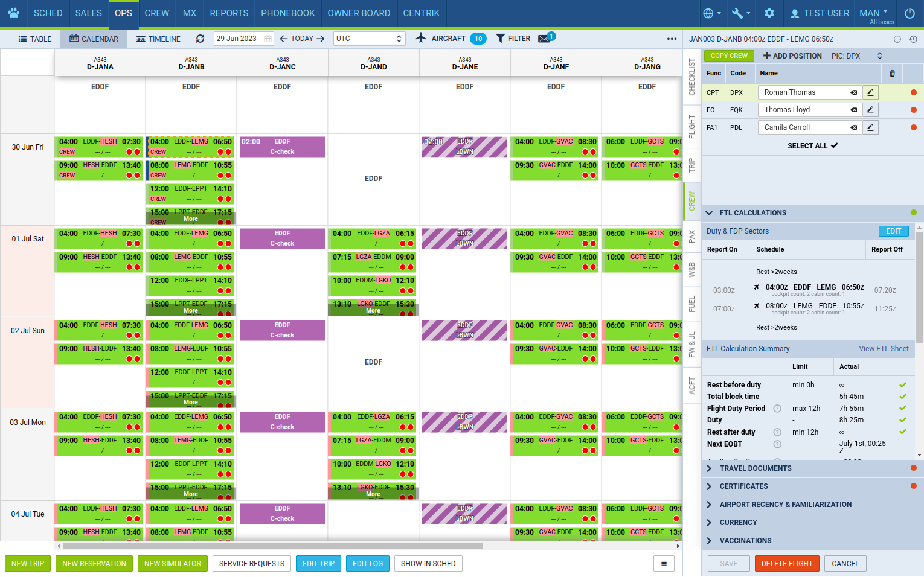Open the mail envelope notifications icon
924x577 pixels.
pos(545,39)
